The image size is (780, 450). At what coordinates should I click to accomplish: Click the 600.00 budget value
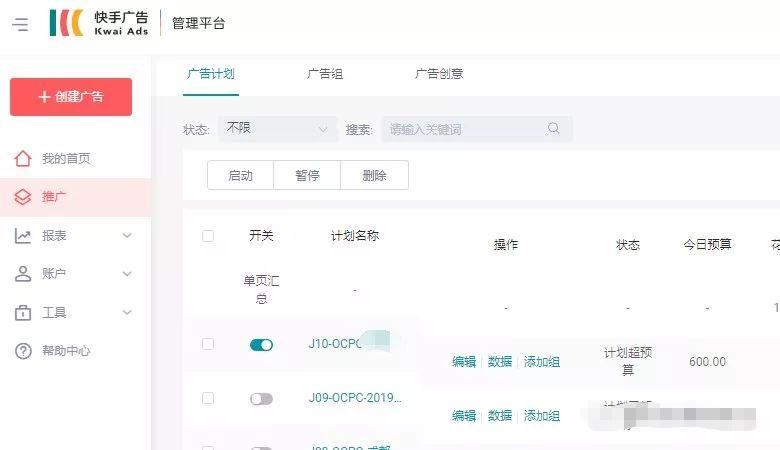click(x=707, y=361)
